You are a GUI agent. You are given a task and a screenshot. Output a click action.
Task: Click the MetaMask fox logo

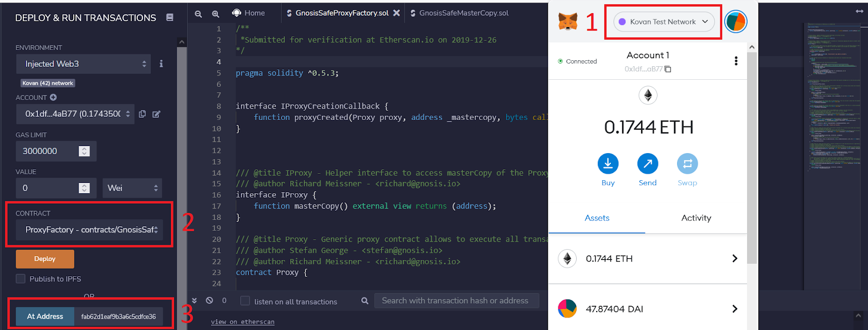pyautogui.click(x=568, y=22)
